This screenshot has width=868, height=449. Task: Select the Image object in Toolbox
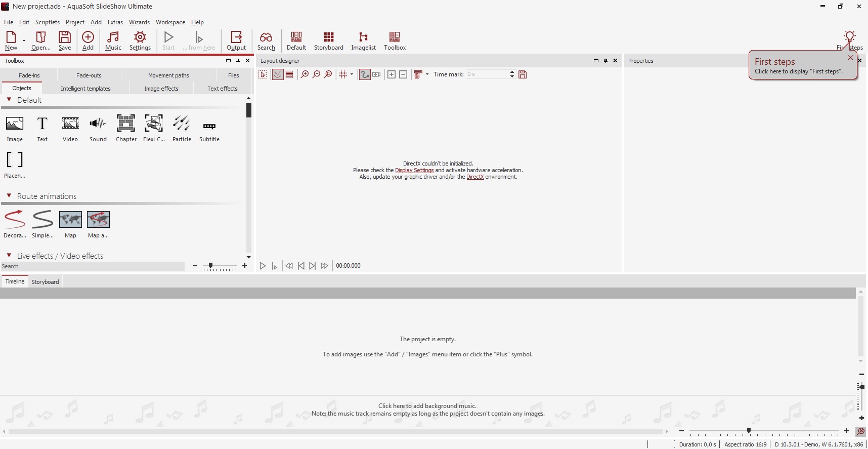click(15, 129)
